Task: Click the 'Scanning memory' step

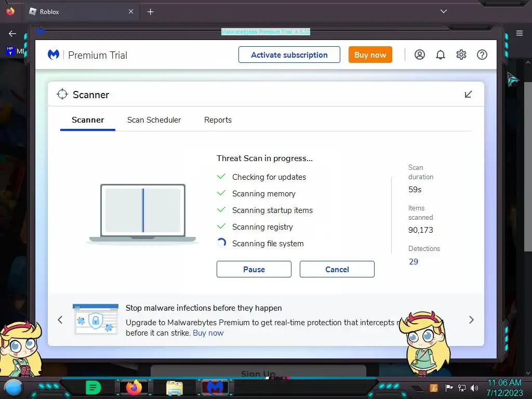Action: pos(263,194)
